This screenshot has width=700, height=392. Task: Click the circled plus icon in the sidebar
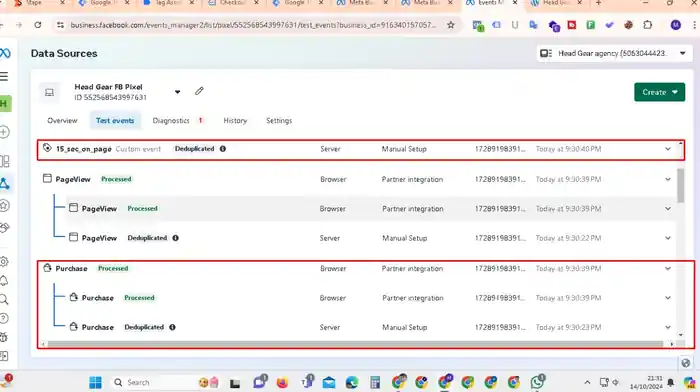click(4, 132)
